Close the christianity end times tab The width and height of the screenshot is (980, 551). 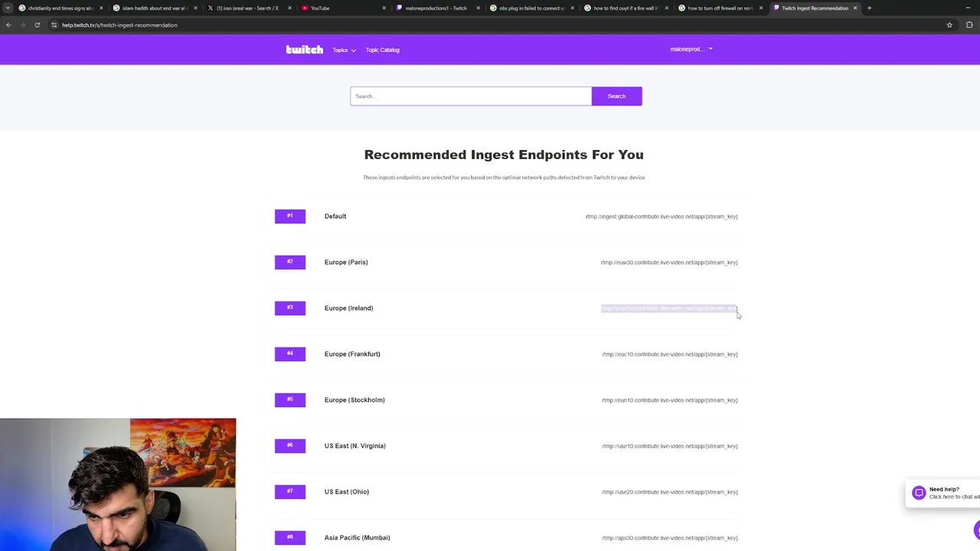(101, 8)
